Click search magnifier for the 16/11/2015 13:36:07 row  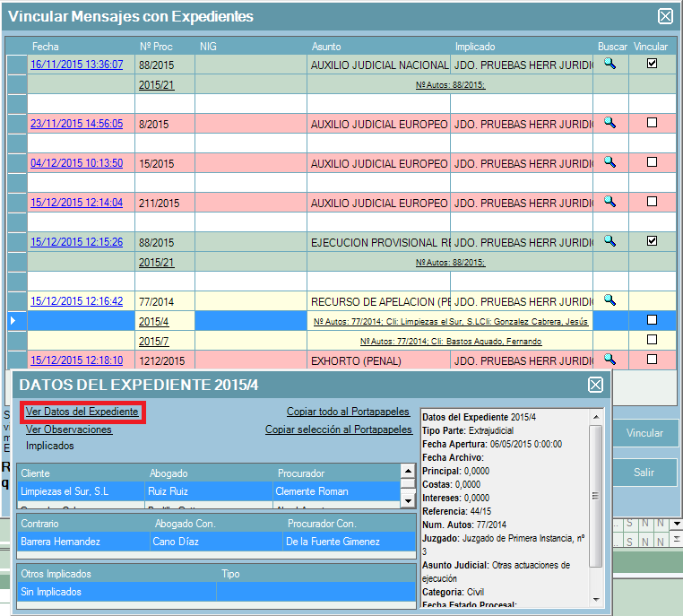point(610,64)
